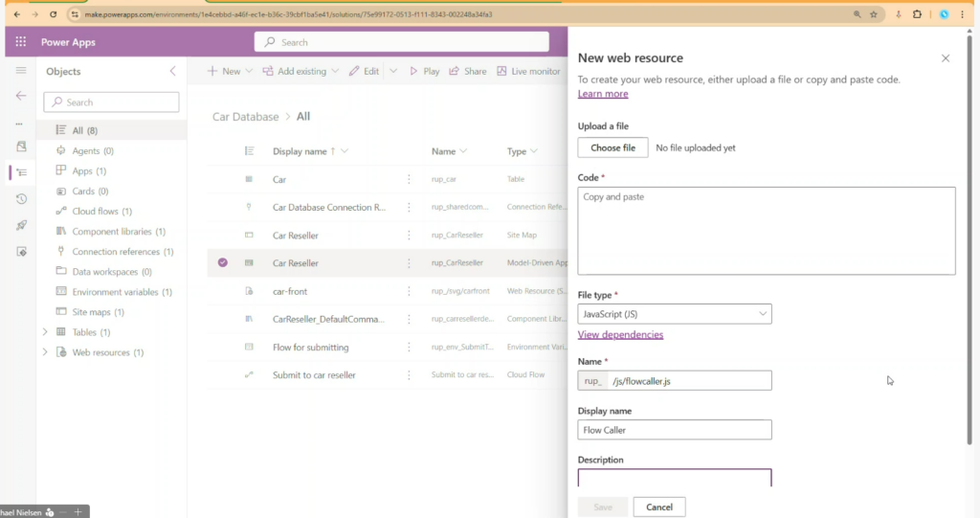This screenshot has height=518, width=980.
Task: Click the Cancel button
Action: click(x=659, y=507)
